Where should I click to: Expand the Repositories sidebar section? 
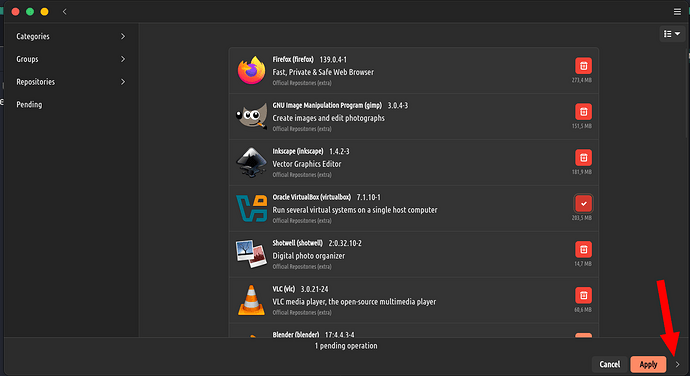tap(70, 82)
